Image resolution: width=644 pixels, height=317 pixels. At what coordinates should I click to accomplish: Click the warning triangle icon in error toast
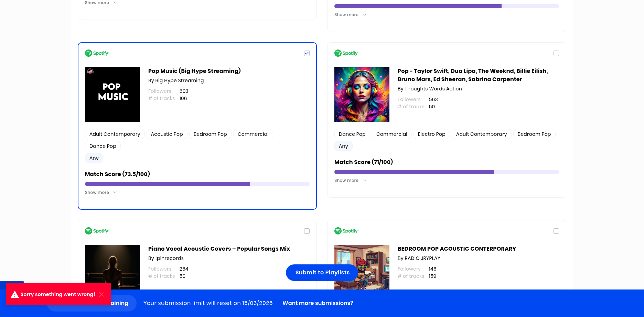coord(15,294)
